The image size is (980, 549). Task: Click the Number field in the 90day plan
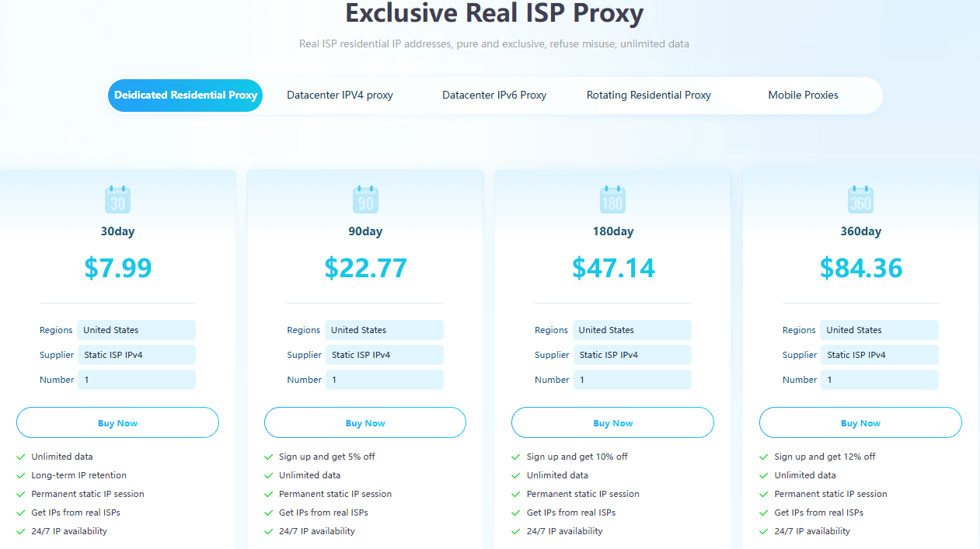pos(384,380)
